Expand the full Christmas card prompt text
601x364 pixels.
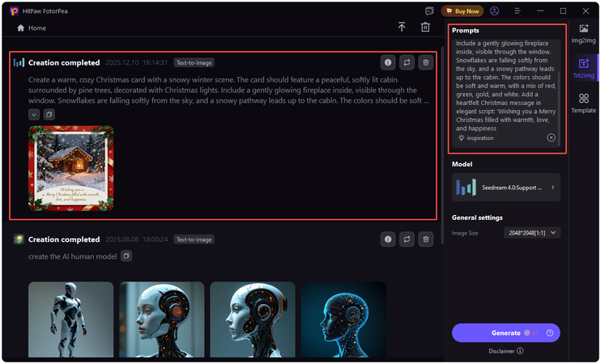(34, 114)
